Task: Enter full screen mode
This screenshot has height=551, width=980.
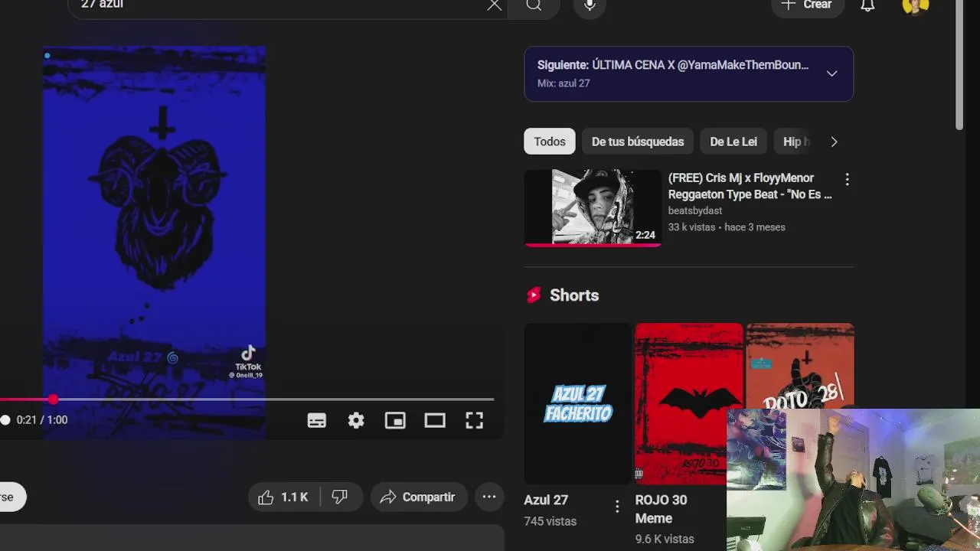Action: (x=474, y=420)
